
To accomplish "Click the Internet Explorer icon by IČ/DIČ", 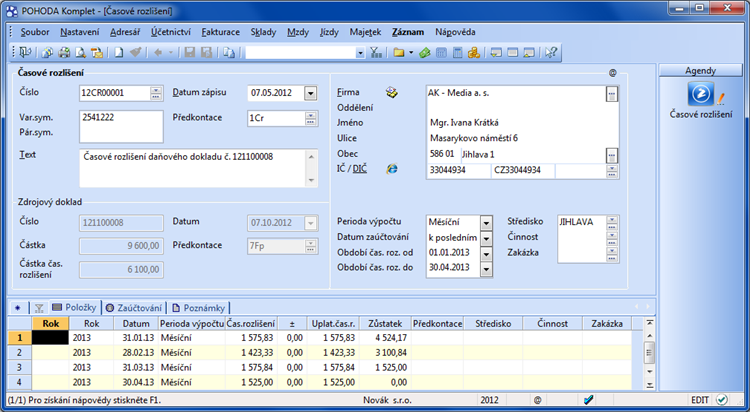I will pos(392,168).
